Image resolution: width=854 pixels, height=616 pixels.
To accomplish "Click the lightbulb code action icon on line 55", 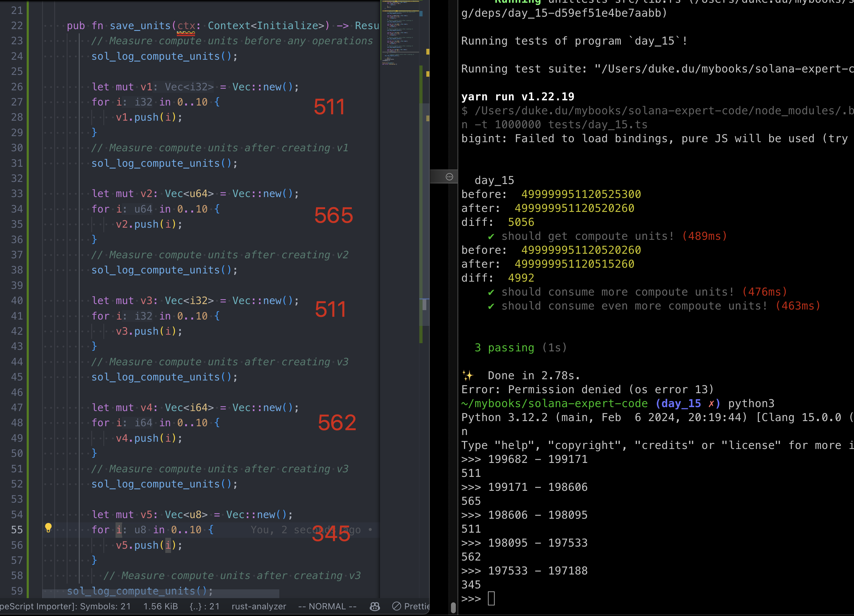I will coord(48,527).
